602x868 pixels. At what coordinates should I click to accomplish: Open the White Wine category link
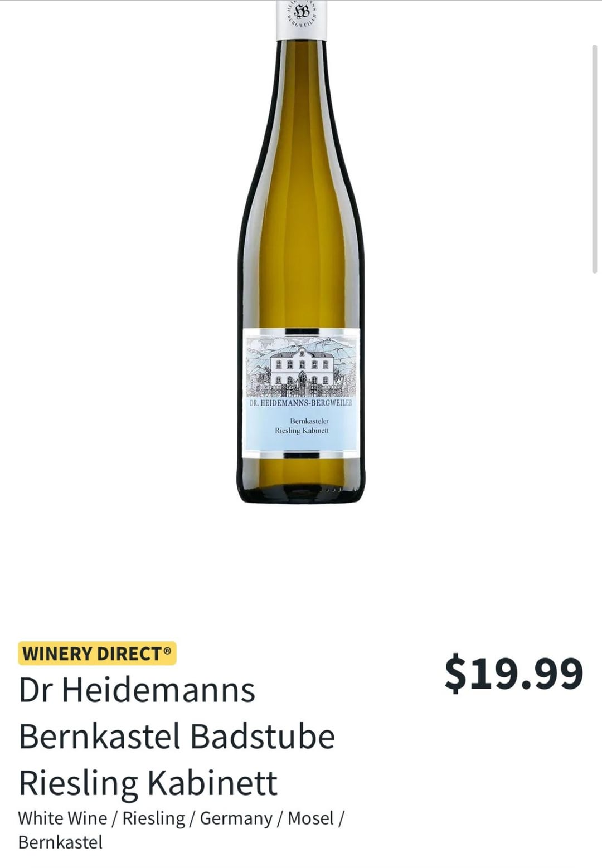point(62,818)
